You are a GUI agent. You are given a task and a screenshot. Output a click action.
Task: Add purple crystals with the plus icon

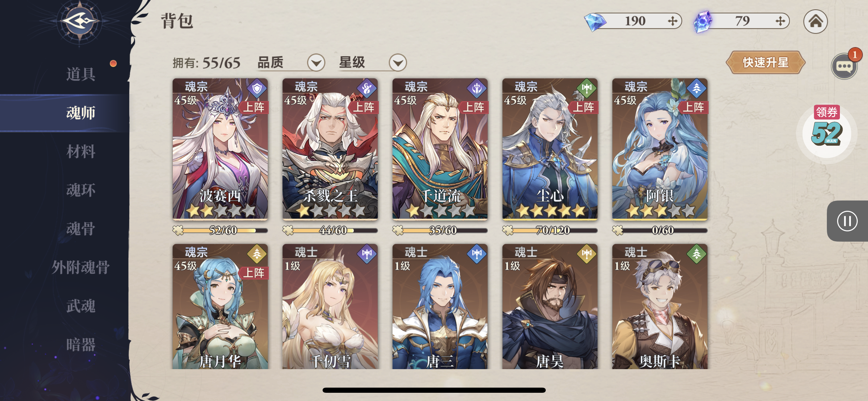point(780,21)
